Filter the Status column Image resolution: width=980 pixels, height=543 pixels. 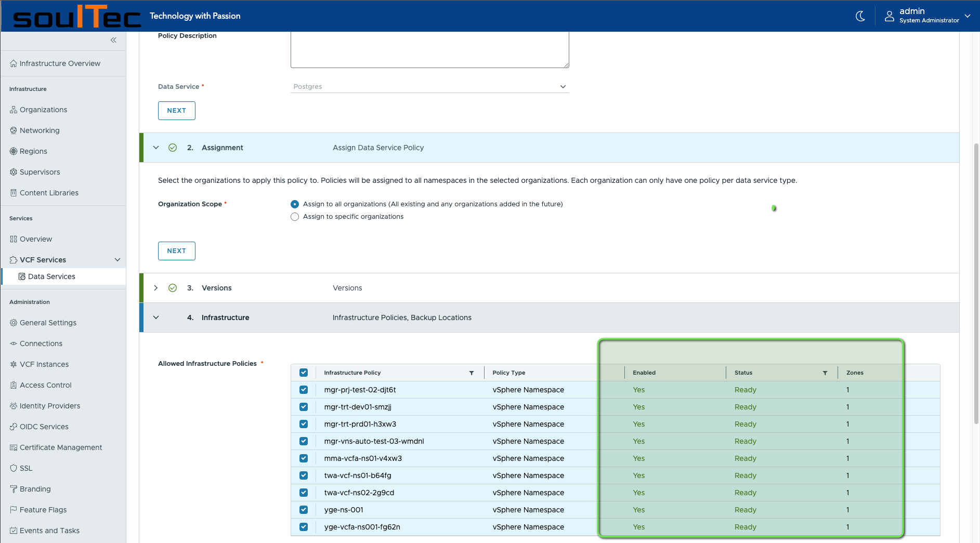pos(825,373)
